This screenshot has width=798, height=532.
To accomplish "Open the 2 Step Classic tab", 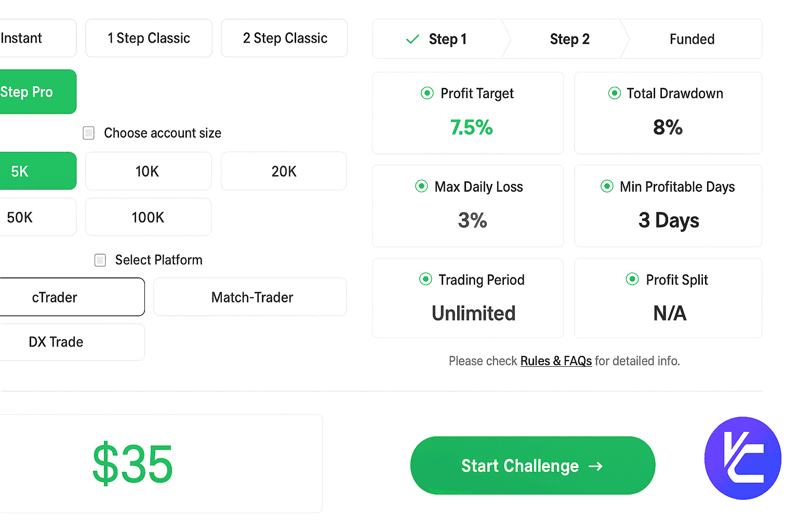I will pyautogui.click(x=284, y=38).
